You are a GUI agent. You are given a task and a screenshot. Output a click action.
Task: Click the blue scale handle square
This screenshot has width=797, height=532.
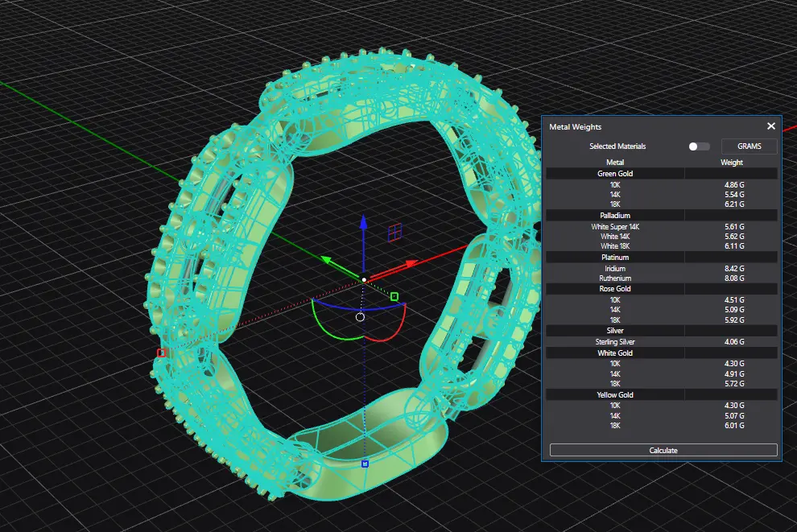(365, 464)
